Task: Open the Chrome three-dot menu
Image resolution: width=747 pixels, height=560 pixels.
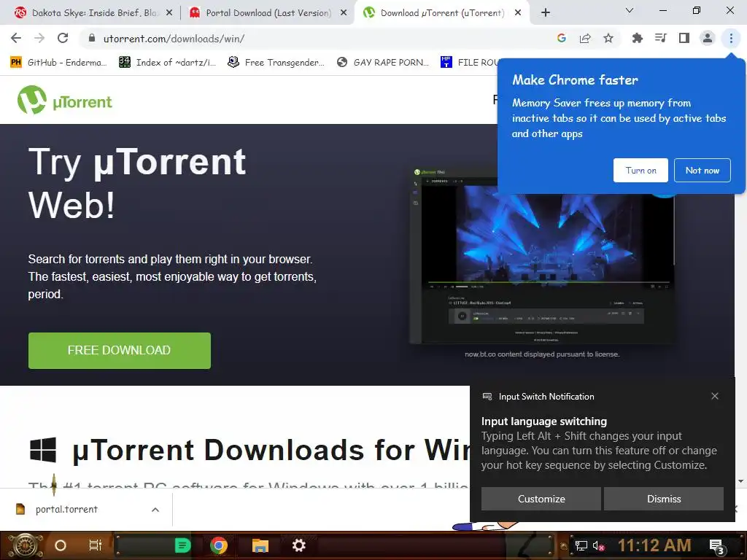Action: (x=731, y=38)
